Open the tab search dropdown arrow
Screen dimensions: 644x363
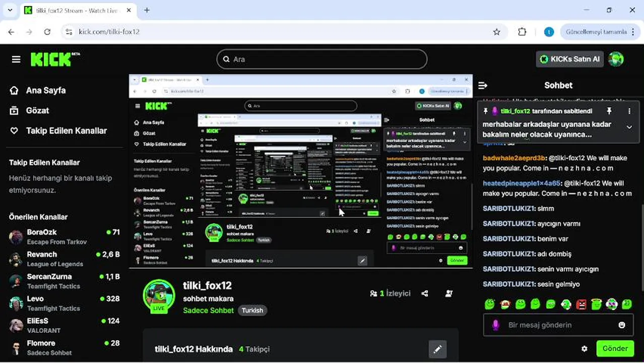click(x=10, y=10)
